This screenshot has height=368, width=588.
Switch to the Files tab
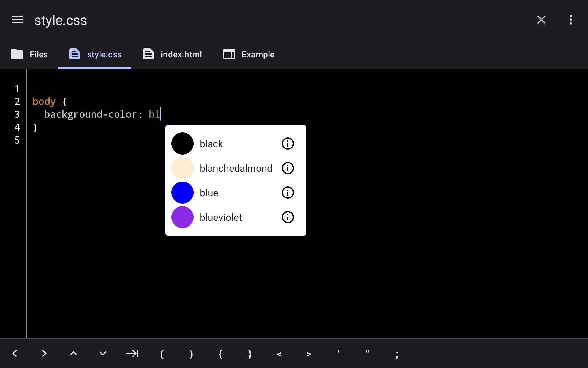point(29,54)
